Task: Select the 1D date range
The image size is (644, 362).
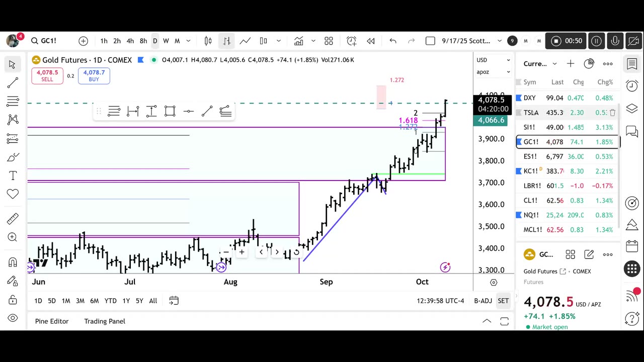Action: point(38,301)
